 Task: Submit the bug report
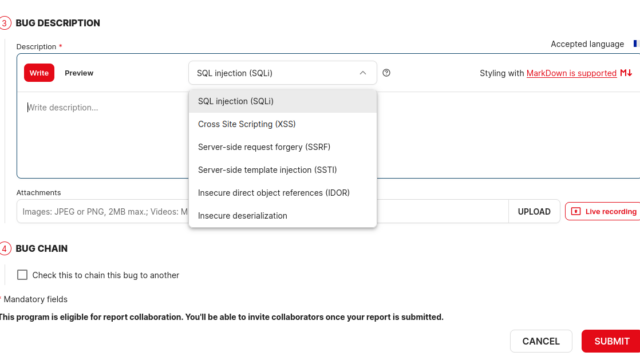click(x=611, y=341)
